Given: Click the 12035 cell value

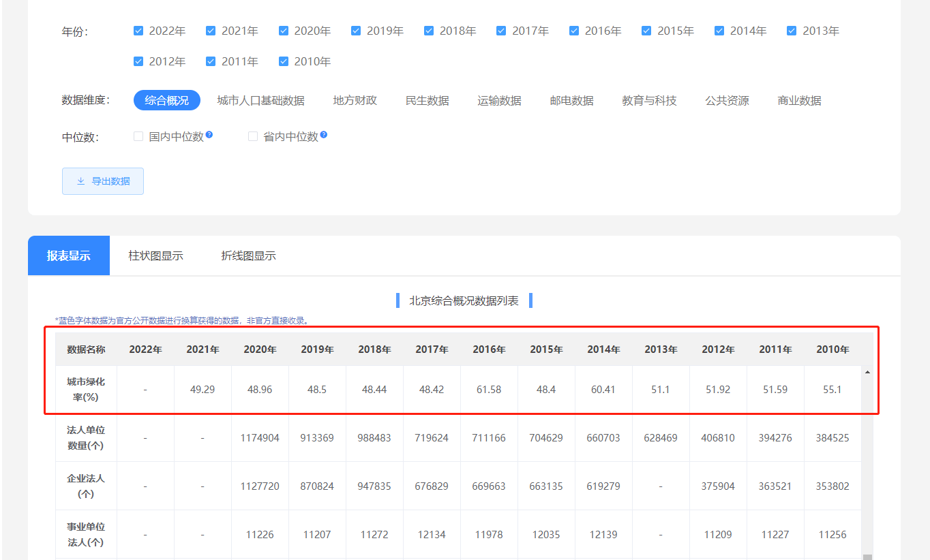Looking at the screenshot, I should coord(547,535).
